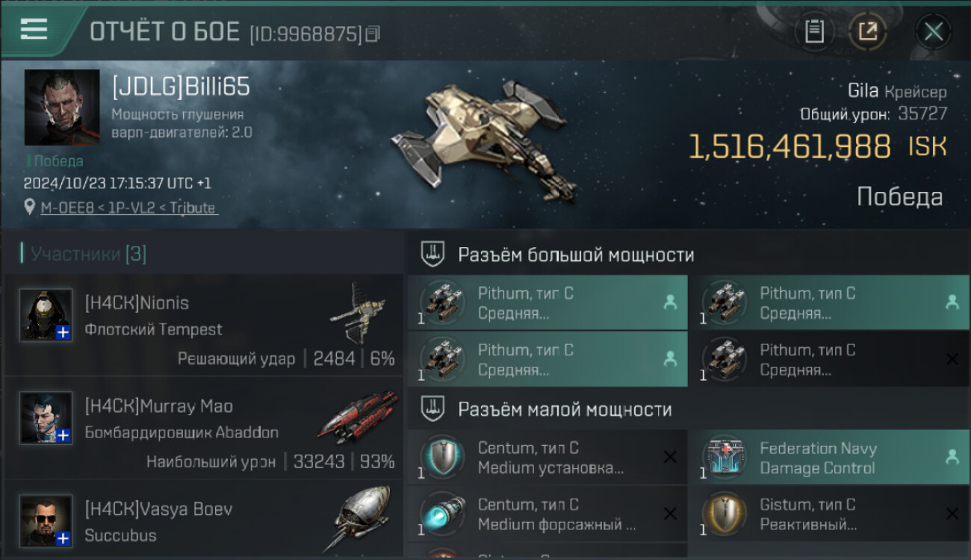Viewport: 971px width, 560px height.
Task: Open the hamburger menu at top left
Action: coord(34,29)
